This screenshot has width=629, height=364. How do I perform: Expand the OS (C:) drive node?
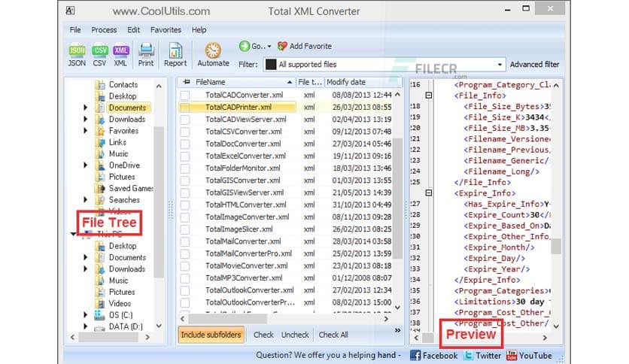(x=86, y=315)
